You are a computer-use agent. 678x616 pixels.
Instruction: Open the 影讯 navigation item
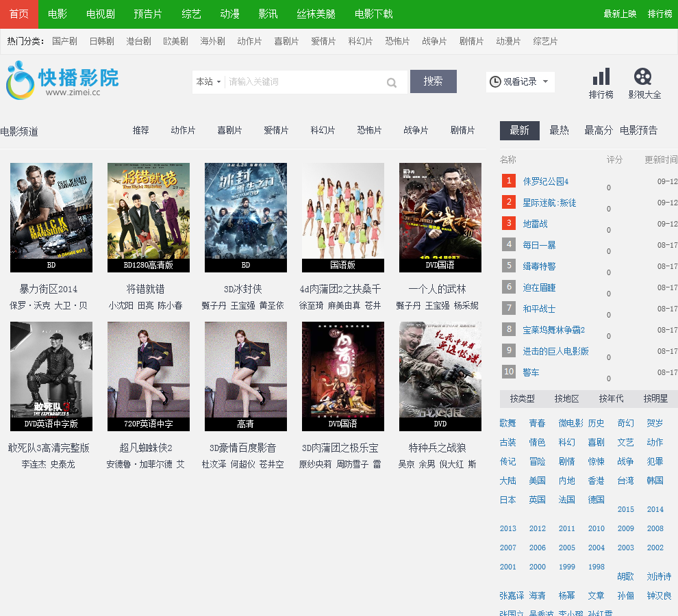tap(268, 14)
